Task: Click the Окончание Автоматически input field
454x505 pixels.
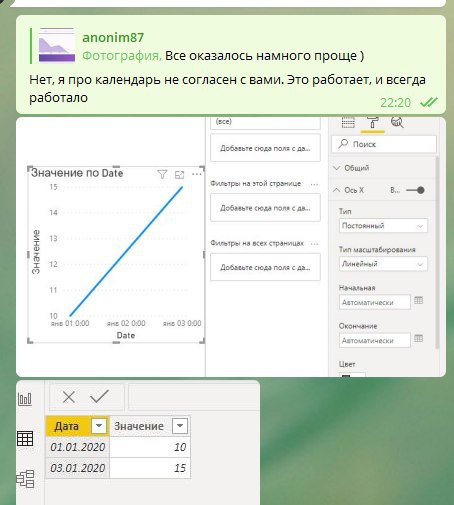Action: tap(374, 340)
